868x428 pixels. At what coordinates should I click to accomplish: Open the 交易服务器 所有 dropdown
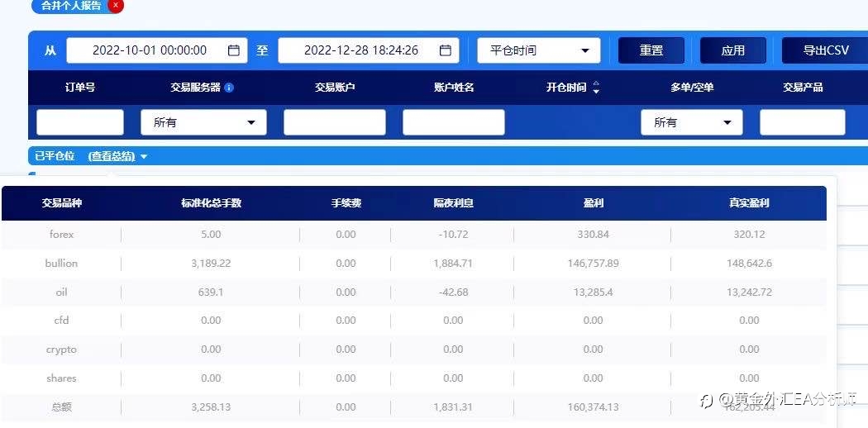click(x=203, y=122)
